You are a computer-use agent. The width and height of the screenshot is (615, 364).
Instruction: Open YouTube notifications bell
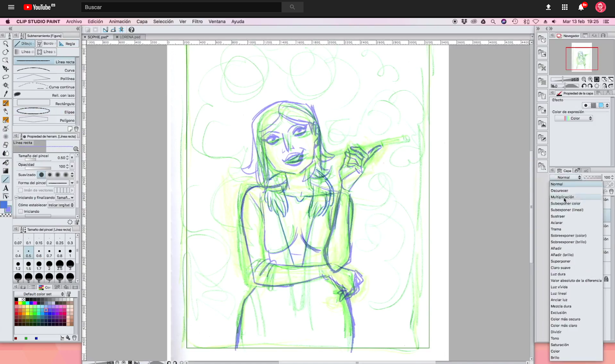(x=581, y=7)
